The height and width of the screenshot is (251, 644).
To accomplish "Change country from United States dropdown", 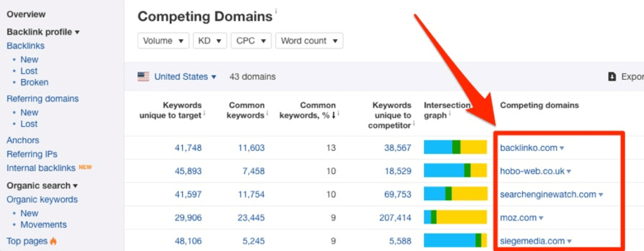I will (186, 77).
